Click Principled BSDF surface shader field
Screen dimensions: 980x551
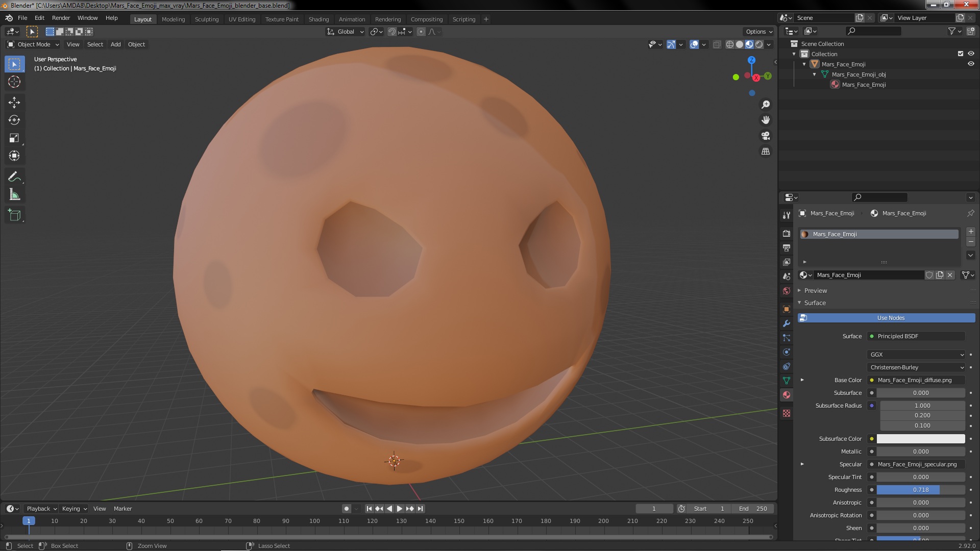pyautogui.click(x=916, y=336)
